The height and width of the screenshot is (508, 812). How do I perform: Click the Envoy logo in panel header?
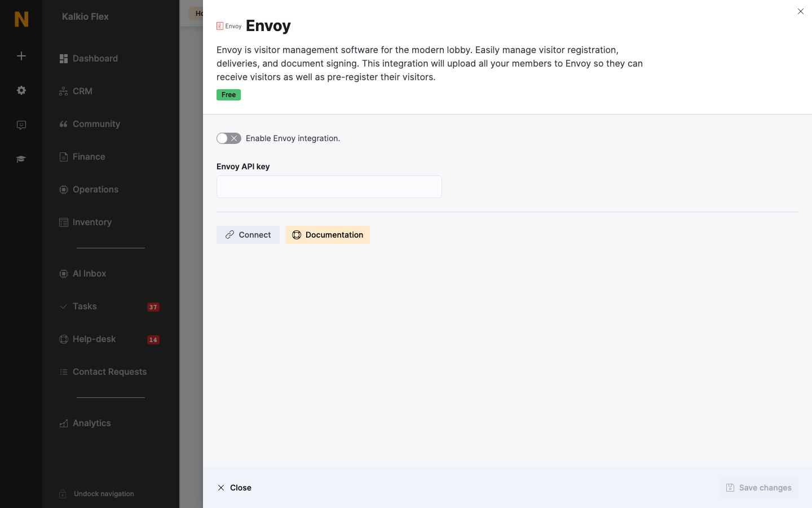click(229, 26)
